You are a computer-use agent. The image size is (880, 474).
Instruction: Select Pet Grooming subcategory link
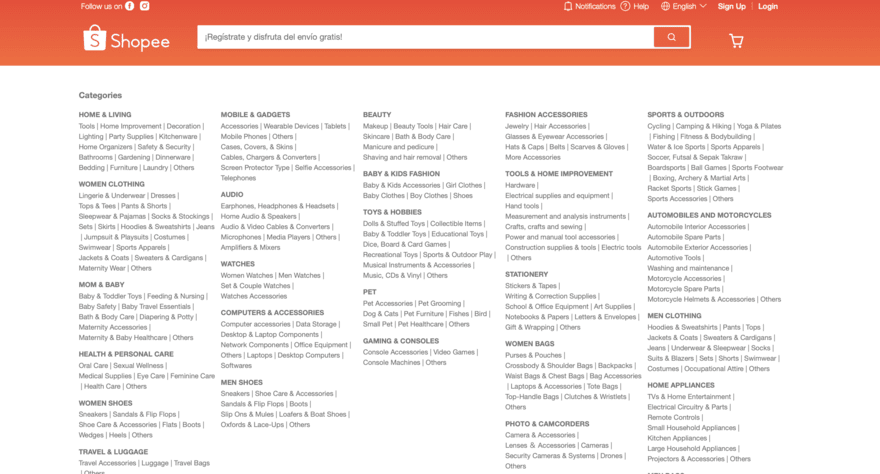coord(439,303)
